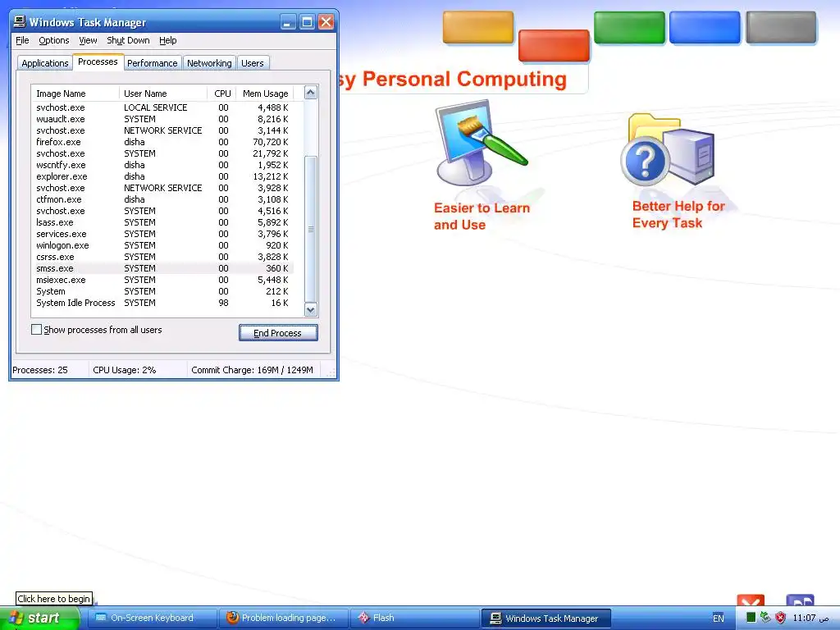The height and width of the screenshot is (630, 840).
Task: Select the wscntfy.exe process row
Action: coord(162,165)
